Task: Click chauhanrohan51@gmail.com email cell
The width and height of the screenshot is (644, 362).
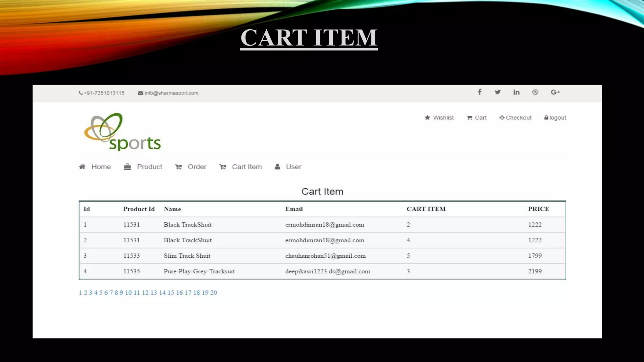Action: coord(325,256)
